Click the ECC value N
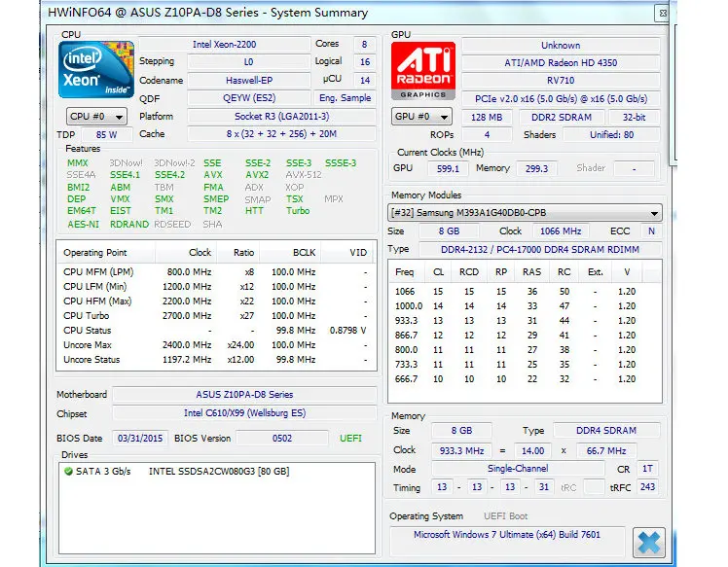Viewport: 728px width, 567px height. point(651,230)
